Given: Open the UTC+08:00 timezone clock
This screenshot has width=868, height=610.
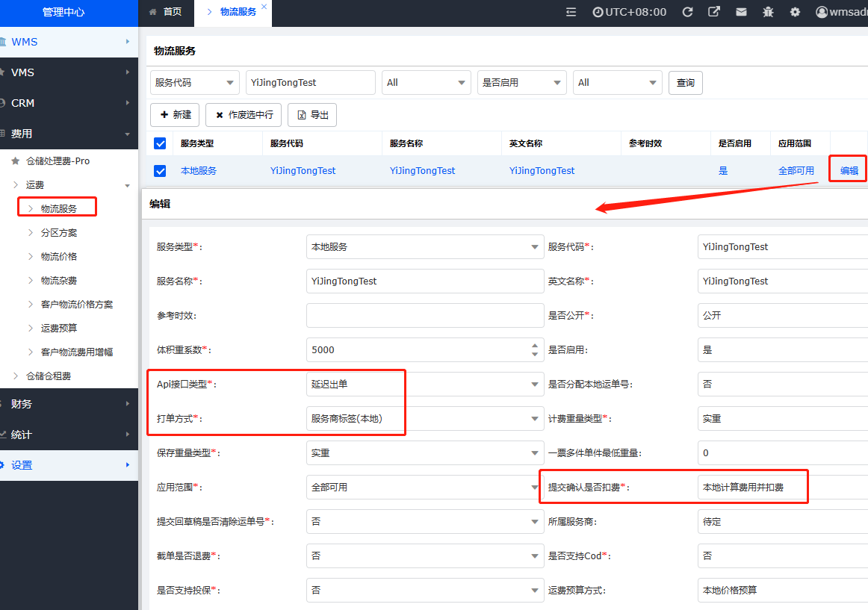Looking at the screenshot, I should [x=630, y=12].
